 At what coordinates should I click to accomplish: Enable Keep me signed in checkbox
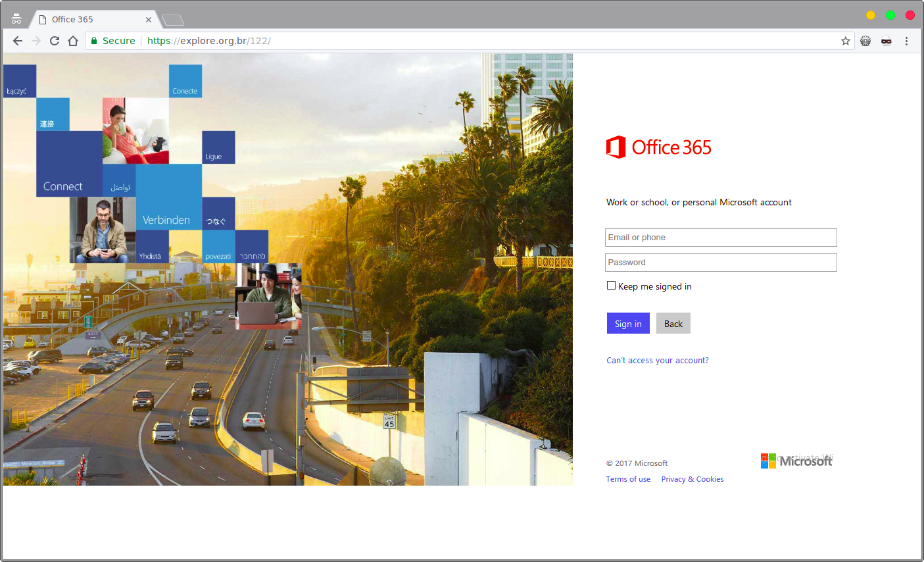611,286
